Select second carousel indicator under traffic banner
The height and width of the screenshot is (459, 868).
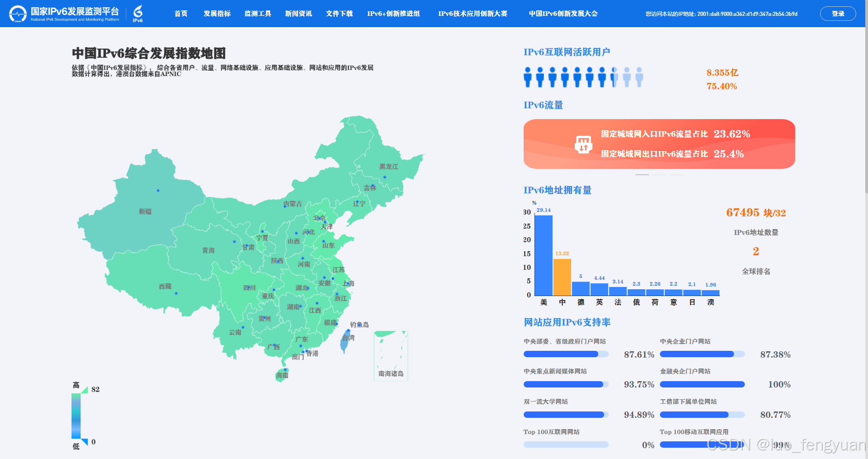659,174
